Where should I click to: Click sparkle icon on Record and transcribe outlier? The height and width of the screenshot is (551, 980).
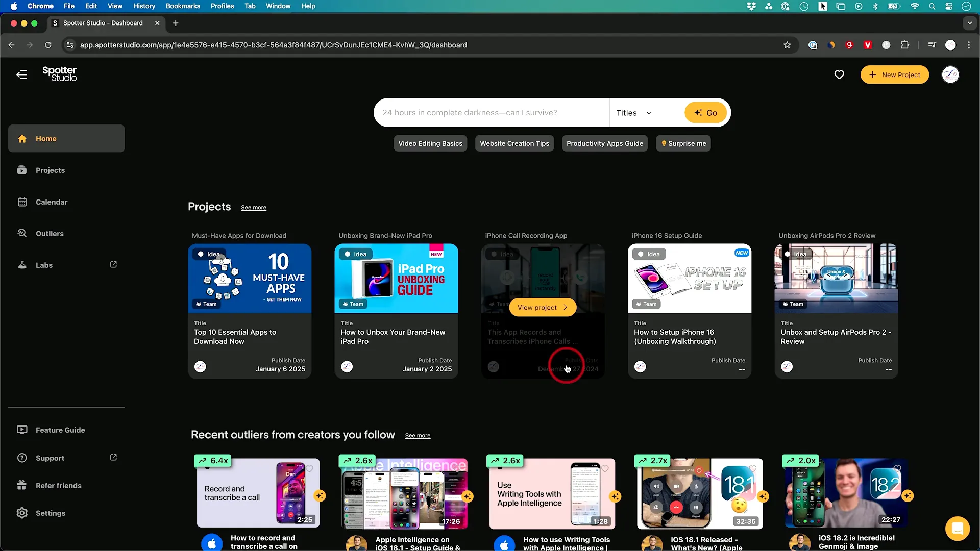pyautogui.click(x=320, y=495)
